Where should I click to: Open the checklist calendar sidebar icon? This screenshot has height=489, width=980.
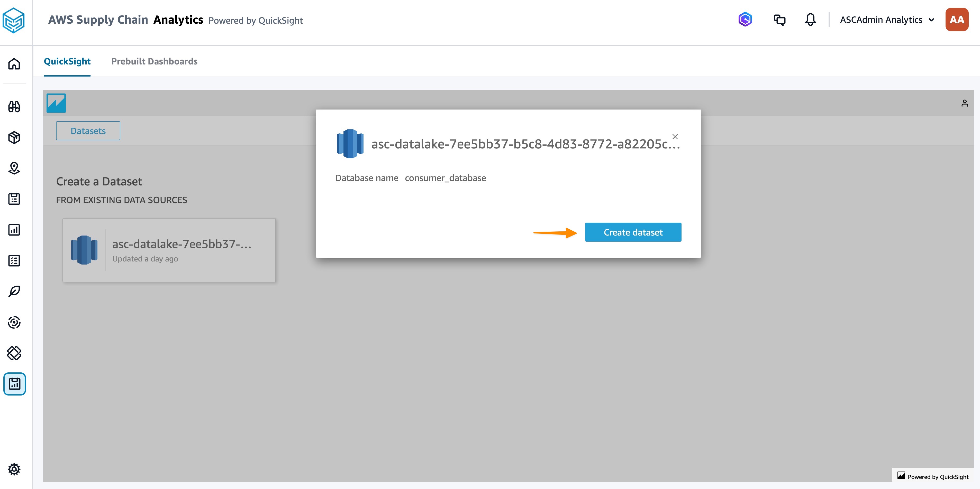[14, 199]
